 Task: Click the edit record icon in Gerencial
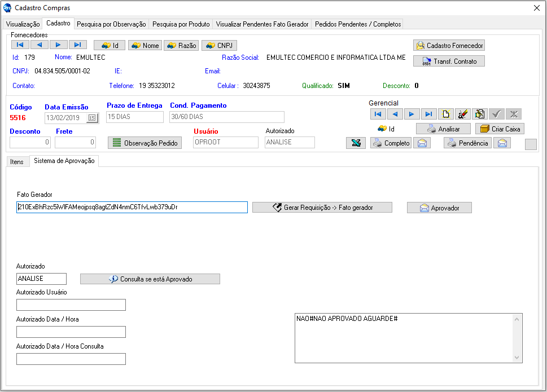(x=480, y=114)
